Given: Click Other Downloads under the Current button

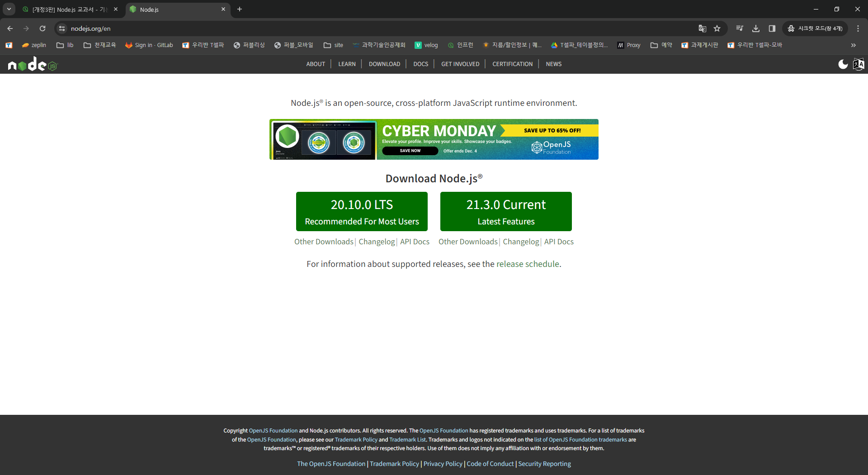Looking at the screenshot, I should pos(468,242).
